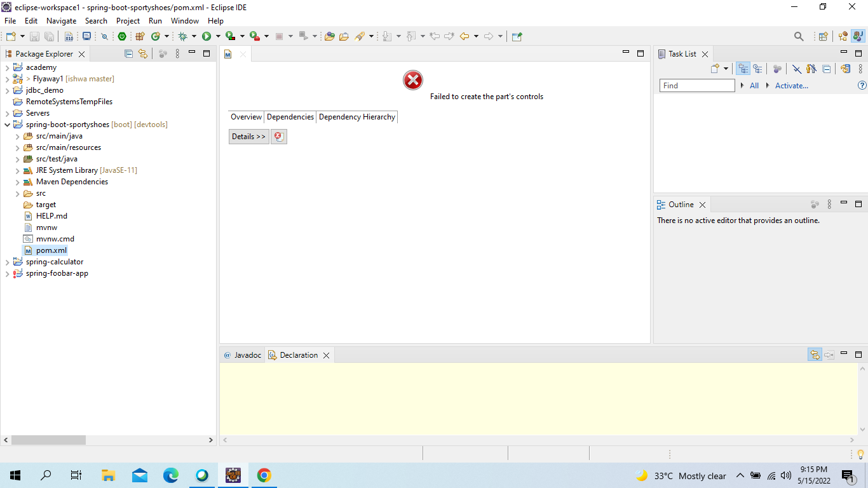Open the New Task dropdown arrow
Image resolution: width=868 pixels, height=488 pixels.
click(726, 69)
